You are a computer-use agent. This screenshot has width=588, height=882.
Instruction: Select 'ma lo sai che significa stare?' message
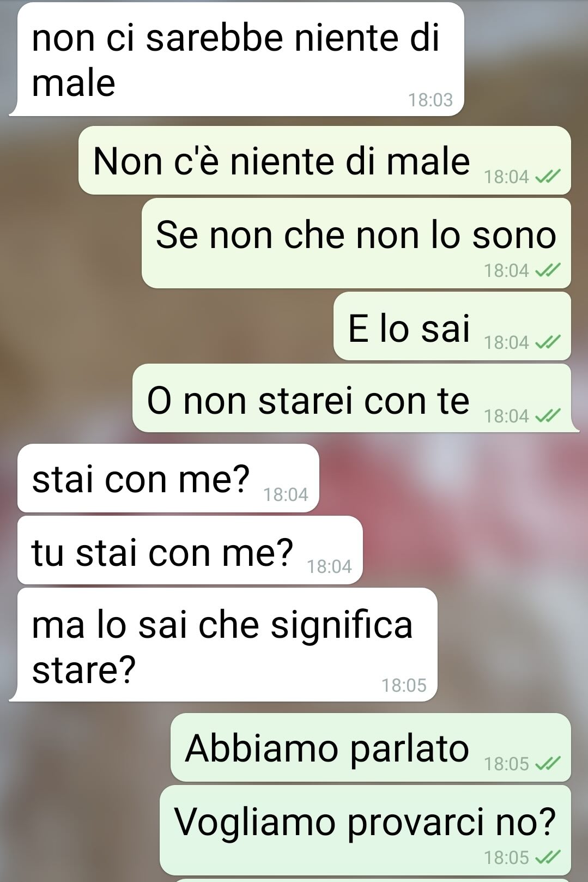(223, 644)
